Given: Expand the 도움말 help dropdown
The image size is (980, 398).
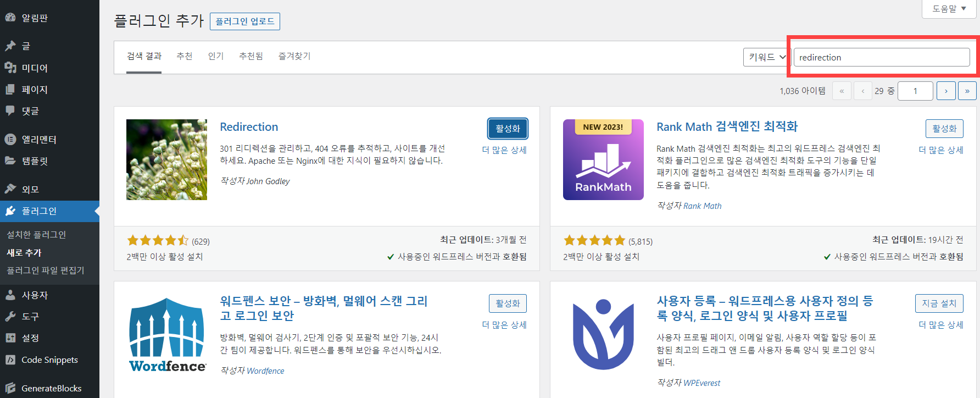Looking at the screenshot, I should coord(950,8).
